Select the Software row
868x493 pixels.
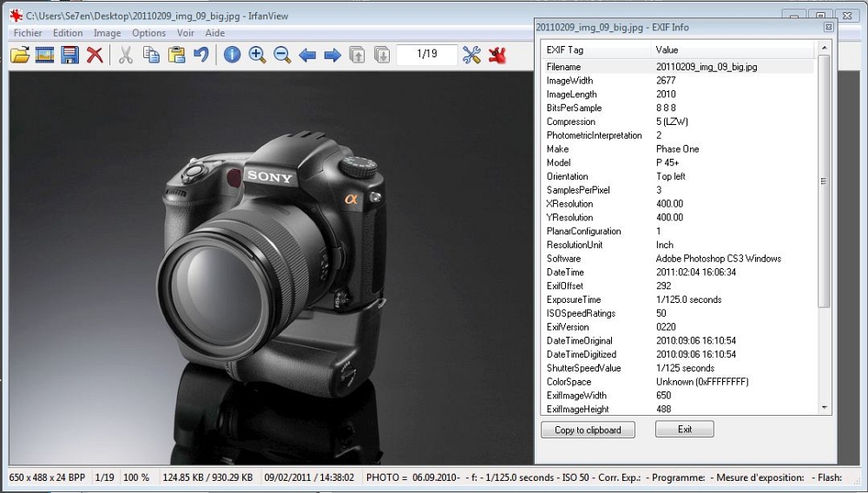coord(678,259)
